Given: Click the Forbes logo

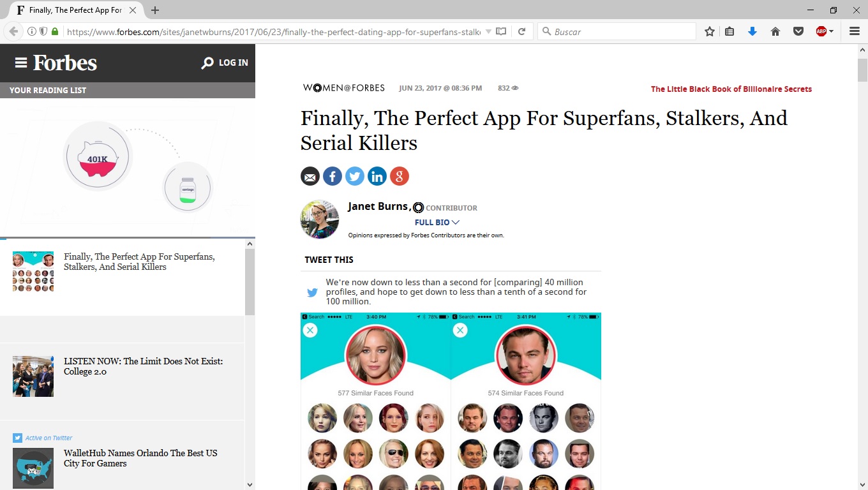Looking at the screenshot, I should click(65, 63).
